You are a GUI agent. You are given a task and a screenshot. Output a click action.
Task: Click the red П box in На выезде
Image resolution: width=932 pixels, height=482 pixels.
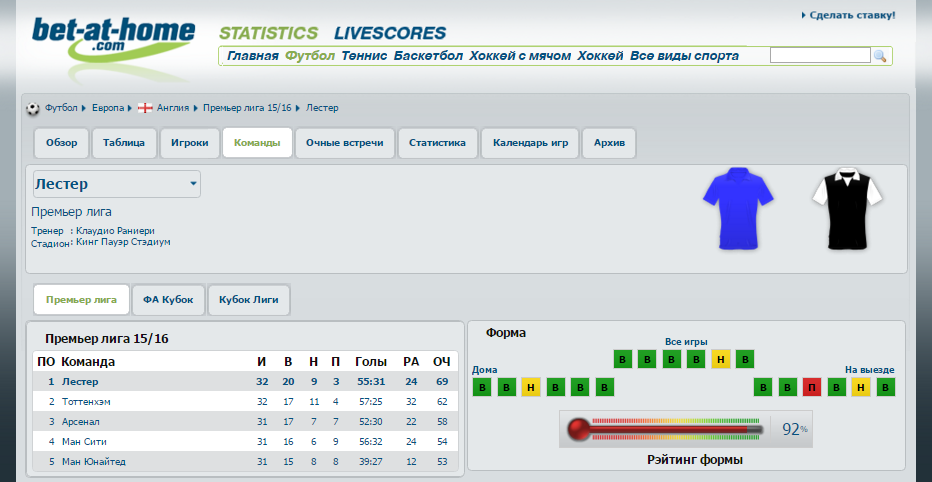coord(812,387)
